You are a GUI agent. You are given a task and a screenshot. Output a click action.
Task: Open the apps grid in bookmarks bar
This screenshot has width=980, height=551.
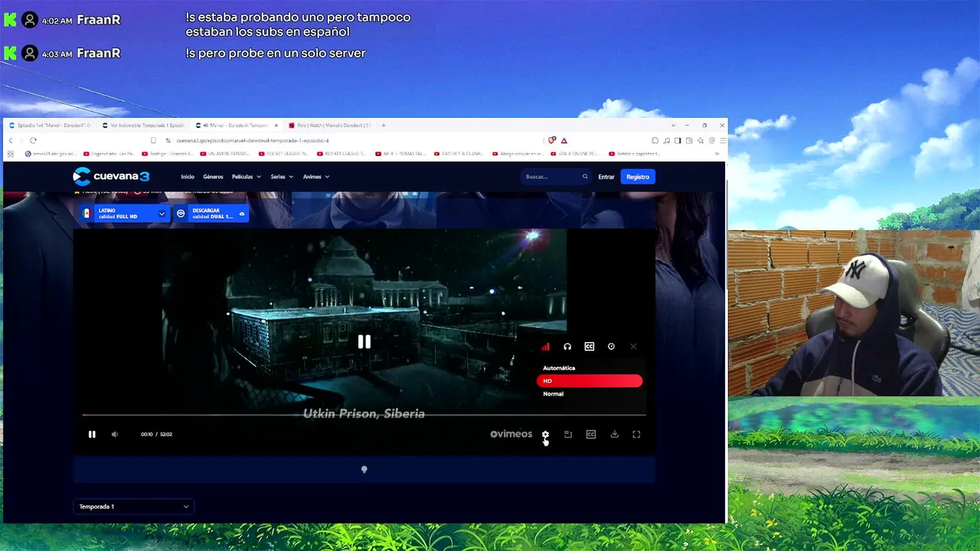pos(10,153)
